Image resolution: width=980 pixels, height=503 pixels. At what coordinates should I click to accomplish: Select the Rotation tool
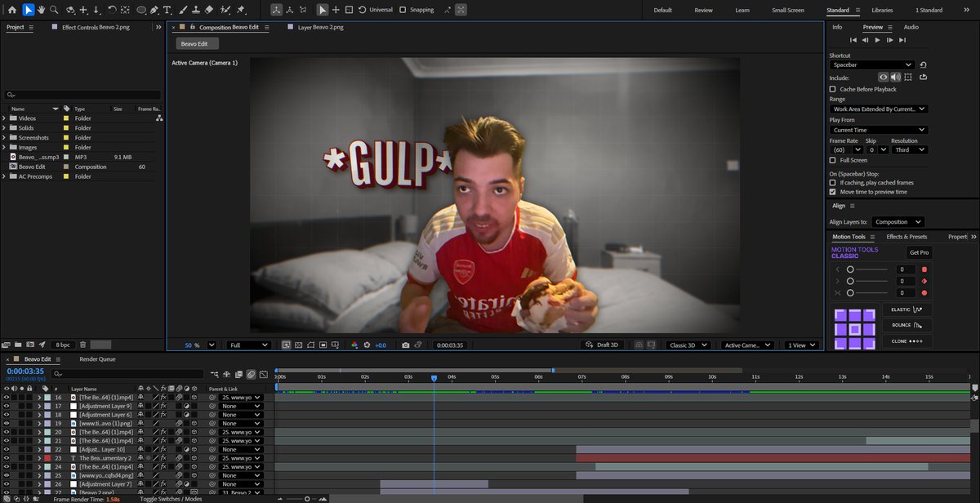tap(112, 10)
